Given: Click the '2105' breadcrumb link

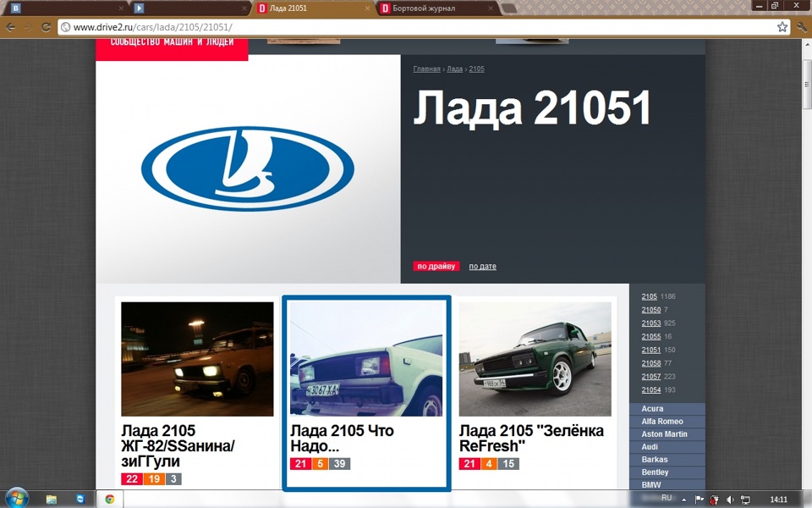Looking at the screenshot, I should pyautogui.click(x=476, y=69).
